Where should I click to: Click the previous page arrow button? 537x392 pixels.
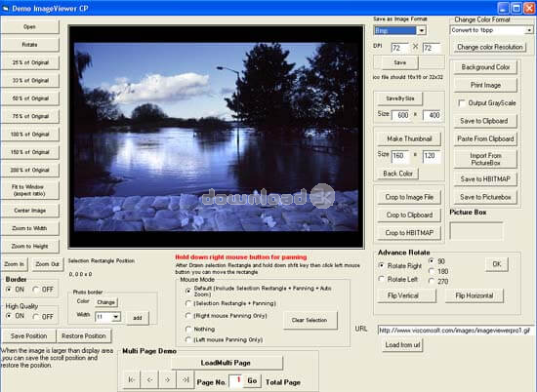click(149, 379)
